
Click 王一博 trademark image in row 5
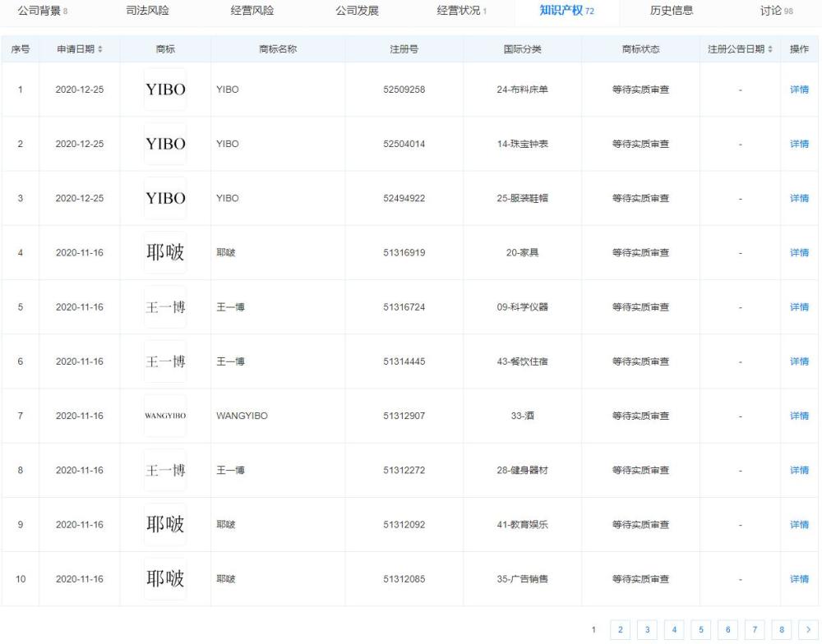click(165, 307)
